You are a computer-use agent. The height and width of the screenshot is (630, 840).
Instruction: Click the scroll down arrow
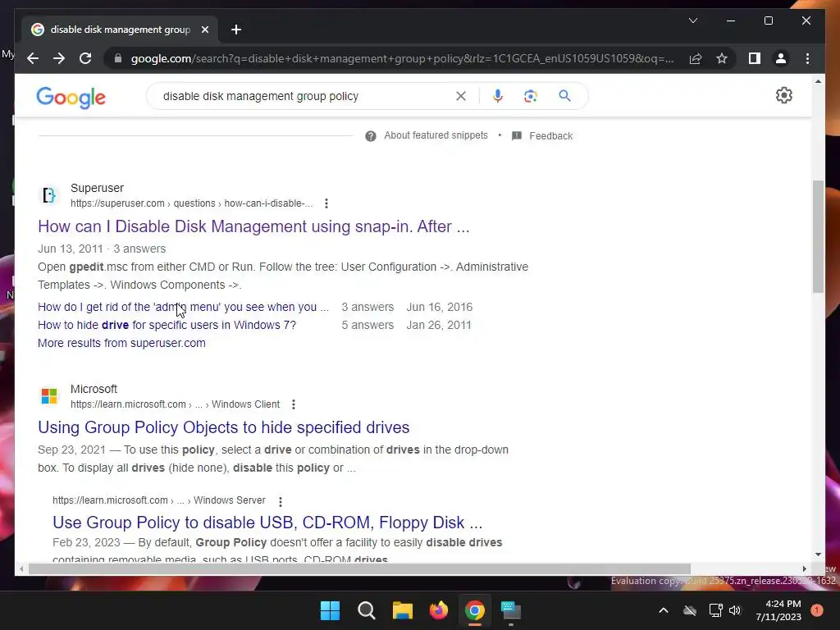(x=818, y=555)
